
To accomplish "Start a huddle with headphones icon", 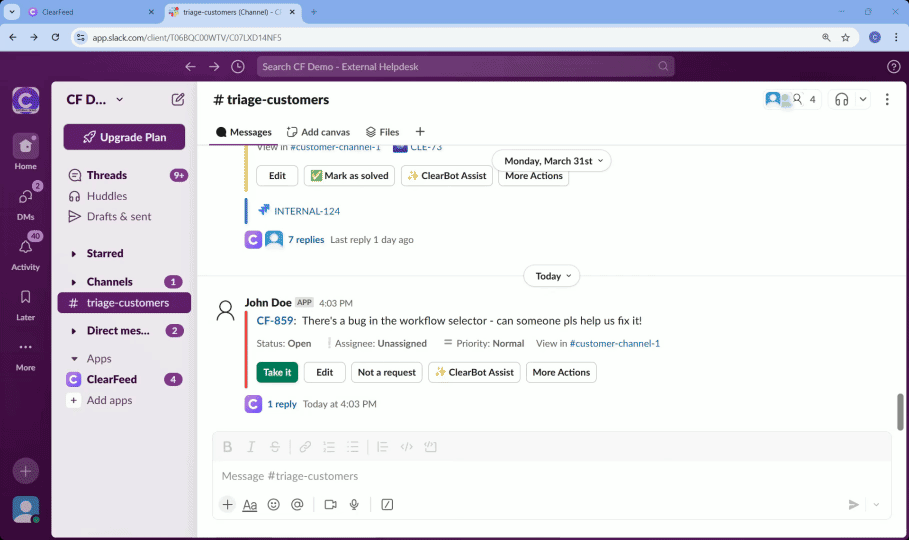I will [x=842, y=99].
